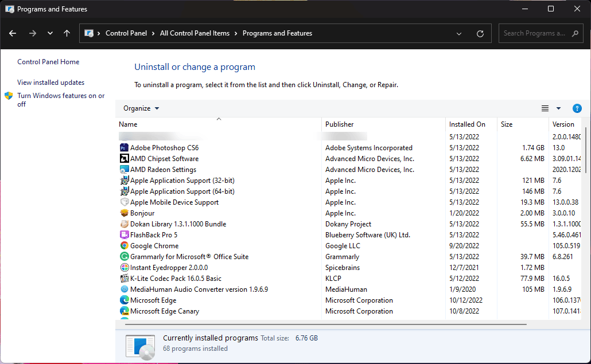This screenshot has width=591, height=364.
Task: Select the Microsoft Edge Canary icon
Action: (124, 311)
